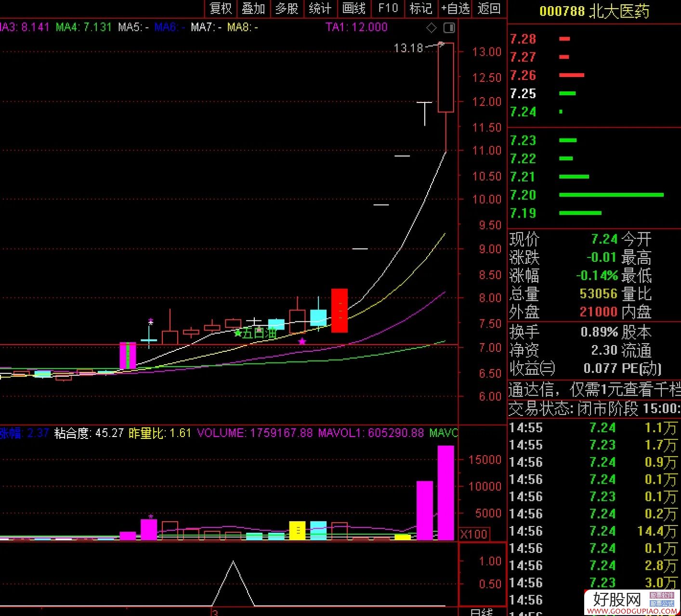The image size is (681, 616).
Task: Click the ask price 7.25 row
Action: (594, 93)
